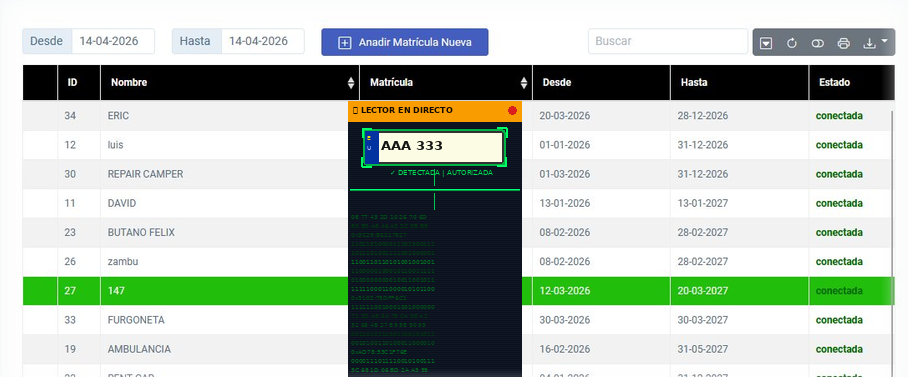Click Desde date 20-03-2026 in ERIC row
The image size is (908, 377).
565,116
